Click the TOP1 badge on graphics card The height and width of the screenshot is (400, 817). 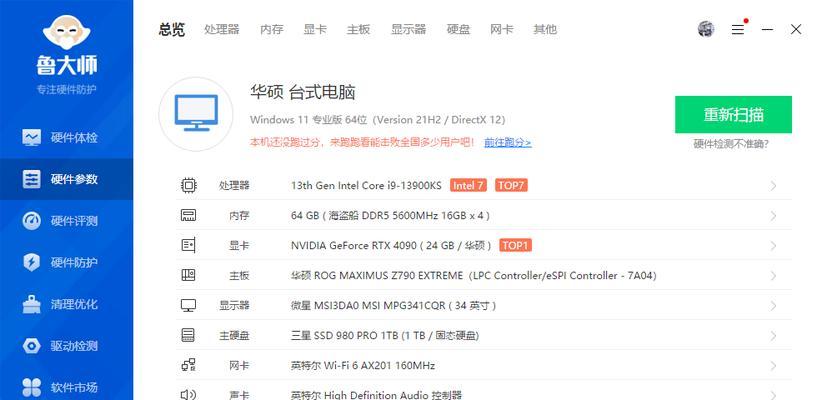515,245
